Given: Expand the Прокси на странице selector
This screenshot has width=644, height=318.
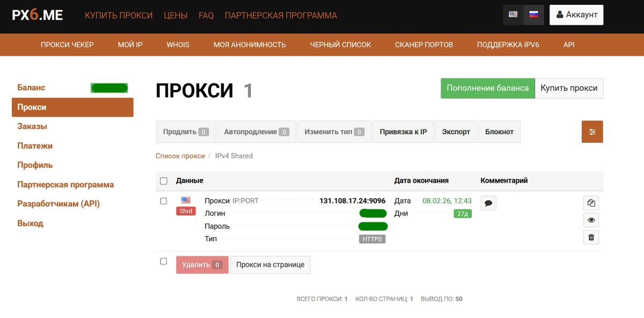Looking at the screenshot, I should coord(270,265).
